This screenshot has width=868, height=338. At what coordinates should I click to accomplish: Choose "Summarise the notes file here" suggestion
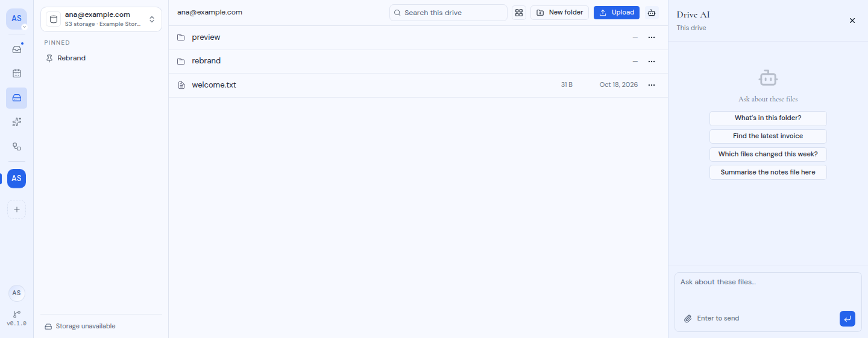[x=768, y=173]
